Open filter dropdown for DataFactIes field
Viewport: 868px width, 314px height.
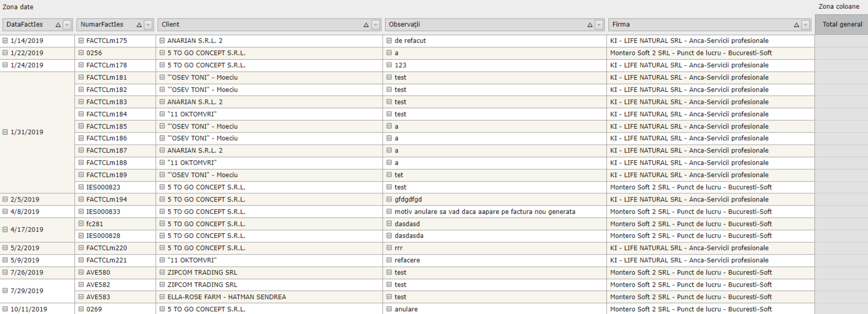click(x=67, y=25)
